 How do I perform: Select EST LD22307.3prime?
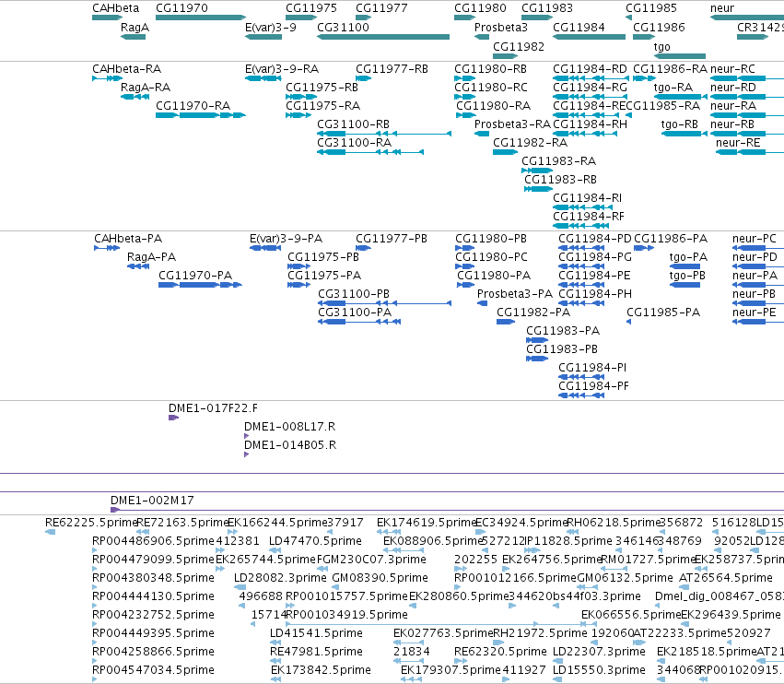coord(557,661)
